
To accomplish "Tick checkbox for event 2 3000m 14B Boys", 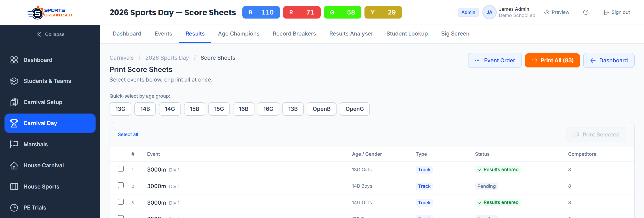I will tap(121, 185).
